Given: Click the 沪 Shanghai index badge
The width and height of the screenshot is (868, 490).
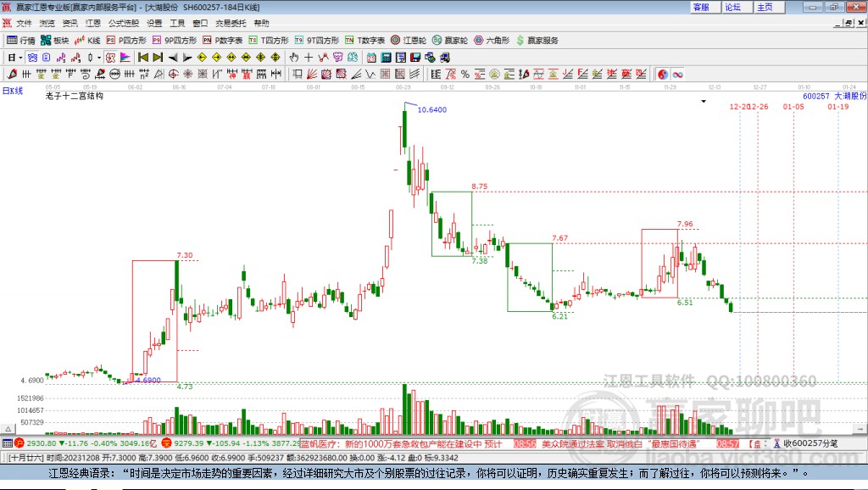Looking at the screenshot, I should [x=19, y=443].
